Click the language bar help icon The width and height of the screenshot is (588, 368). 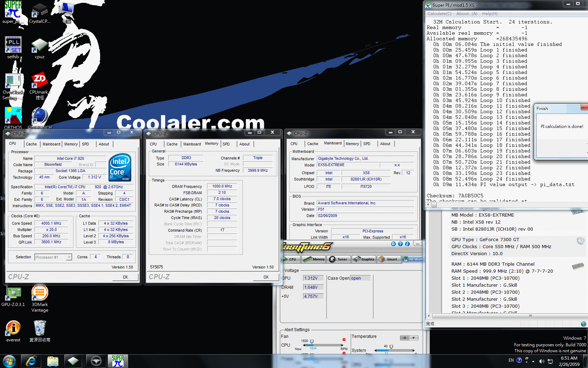pyautogui.click(x=519, y=360)
